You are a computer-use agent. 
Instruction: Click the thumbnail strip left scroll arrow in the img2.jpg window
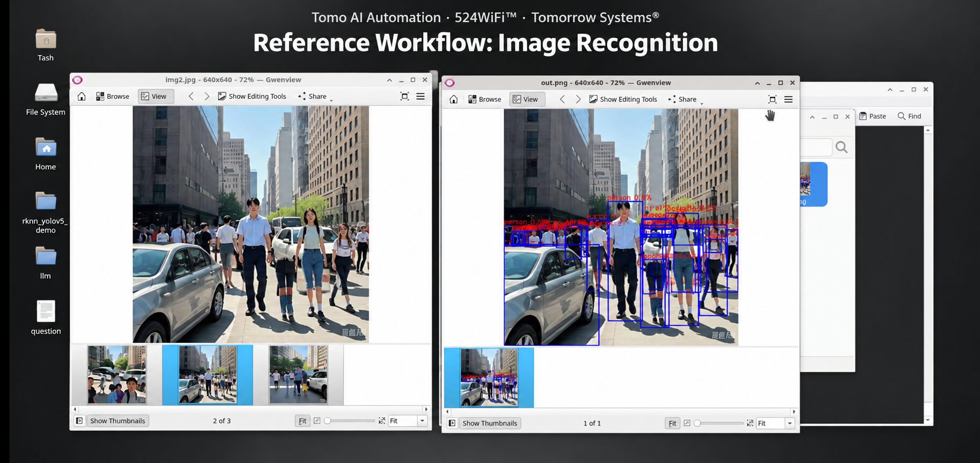point(75,409)
